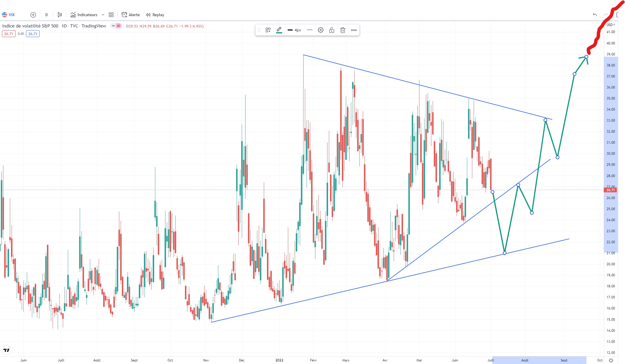Undo the last chart action
This screenshot has width=625, height=364.
pyautogui.click(x=595, y=15)
